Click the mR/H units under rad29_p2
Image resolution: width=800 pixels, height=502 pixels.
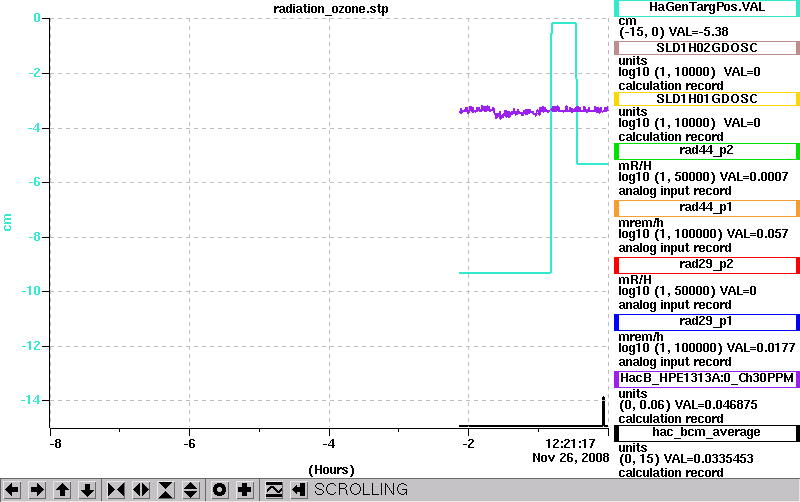[635, 280]
